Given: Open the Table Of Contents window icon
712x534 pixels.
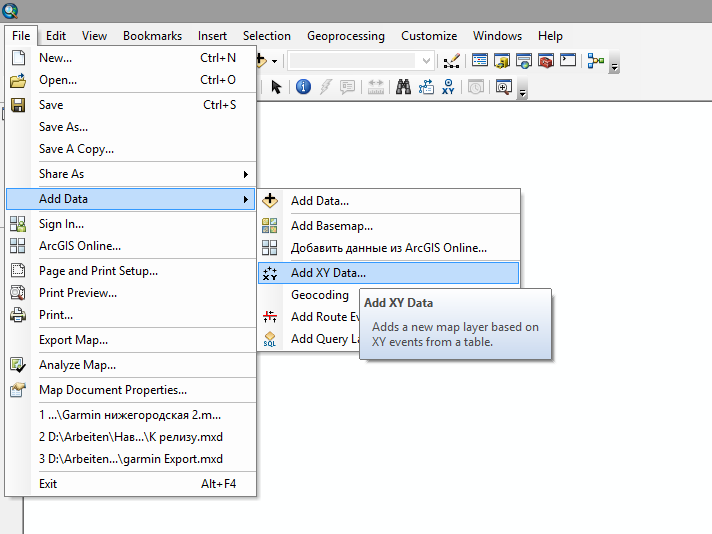Looking at the screenshot, I should coord(480,62).
